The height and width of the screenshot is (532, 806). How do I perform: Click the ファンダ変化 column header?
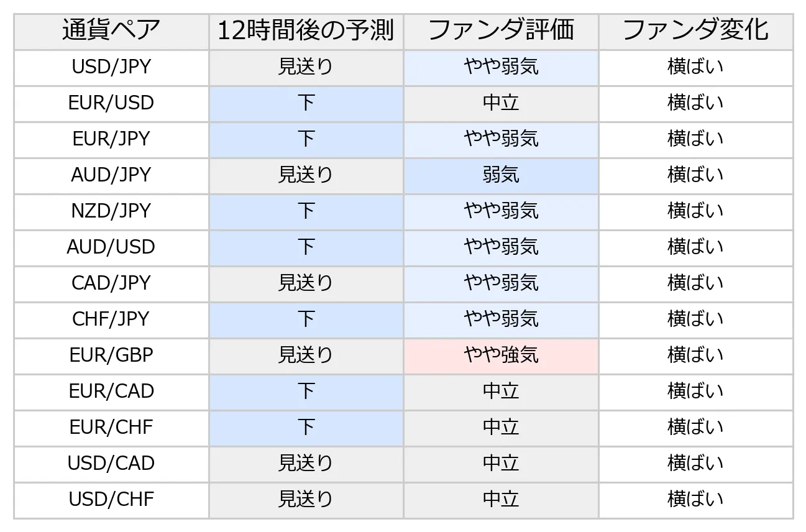695,31
